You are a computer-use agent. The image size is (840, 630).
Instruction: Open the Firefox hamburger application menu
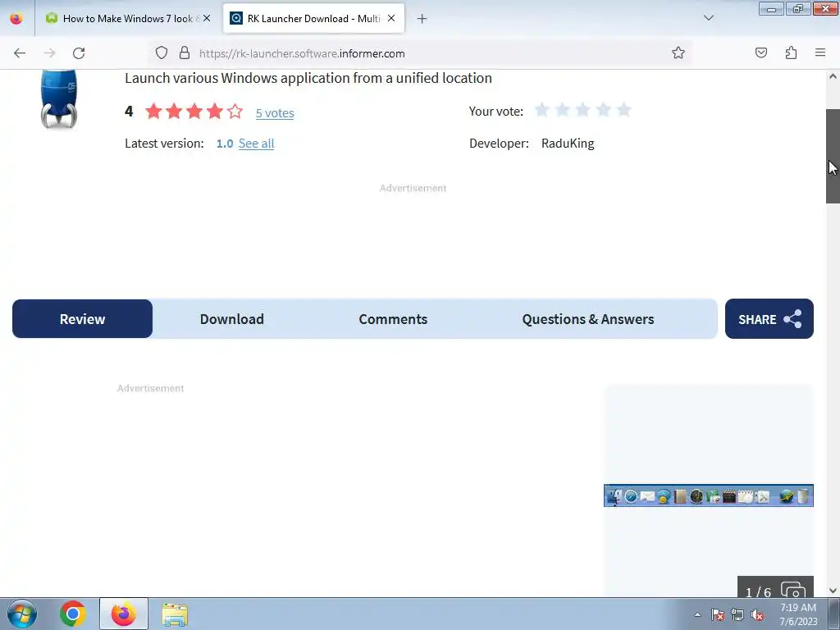point(820,52)
